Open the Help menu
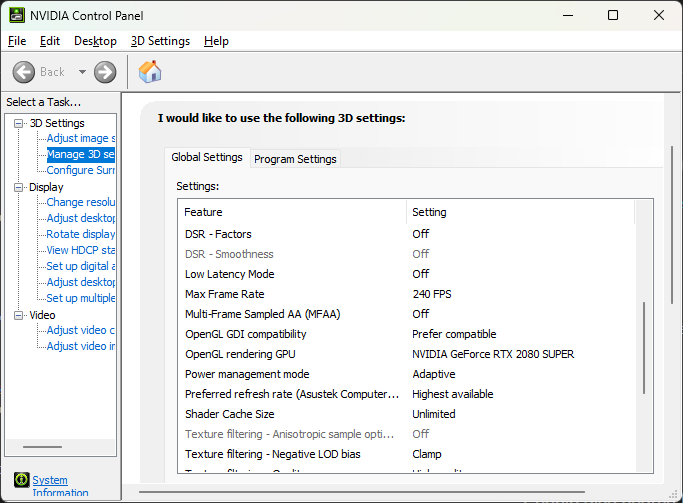Image resolution: width=683 pixels, height=503 pixels. 216,41
